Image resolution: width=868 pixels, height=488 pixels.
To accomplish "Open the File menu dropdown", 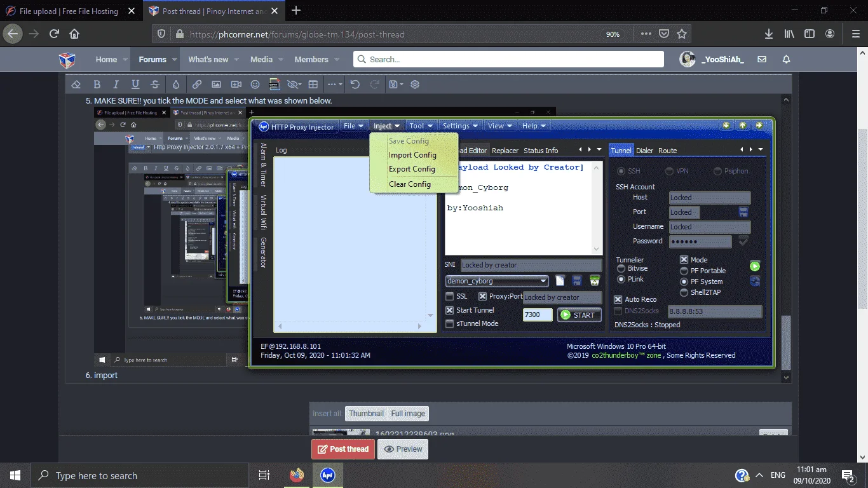I will [x=354, y=126].
